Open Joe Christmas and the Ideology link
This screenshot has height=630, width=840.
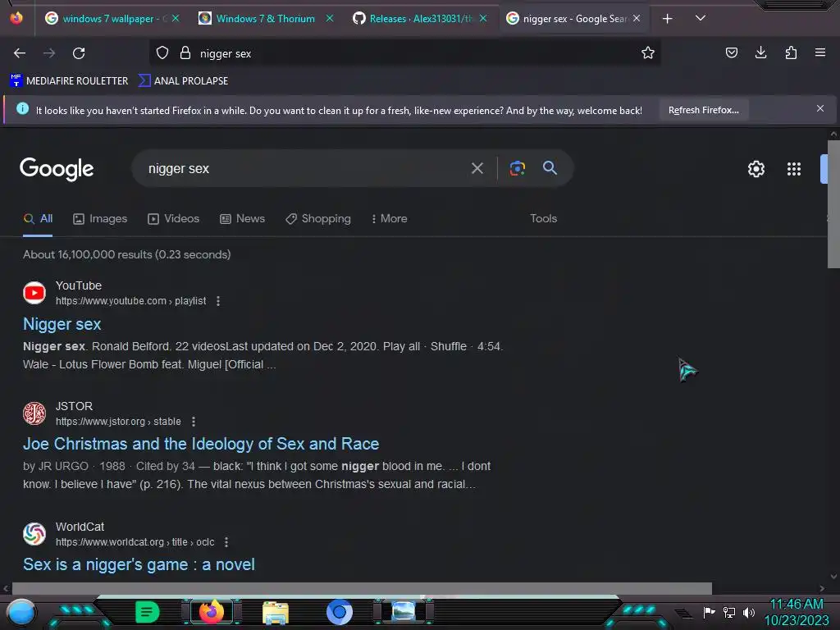pyautogui.click(x=201, y=444)
